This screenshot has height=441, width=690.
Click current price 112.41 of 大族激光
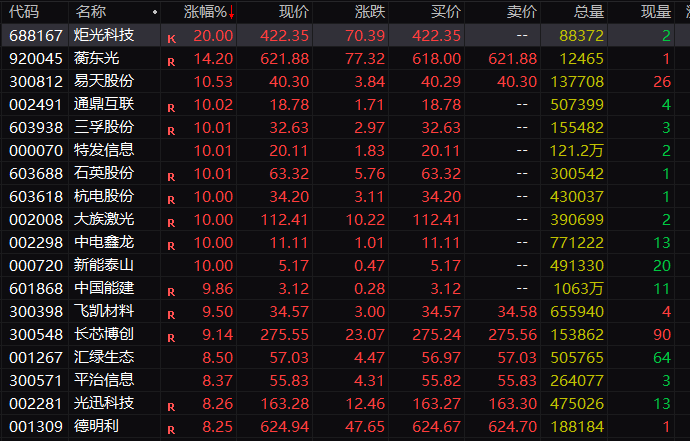(285, 220)
